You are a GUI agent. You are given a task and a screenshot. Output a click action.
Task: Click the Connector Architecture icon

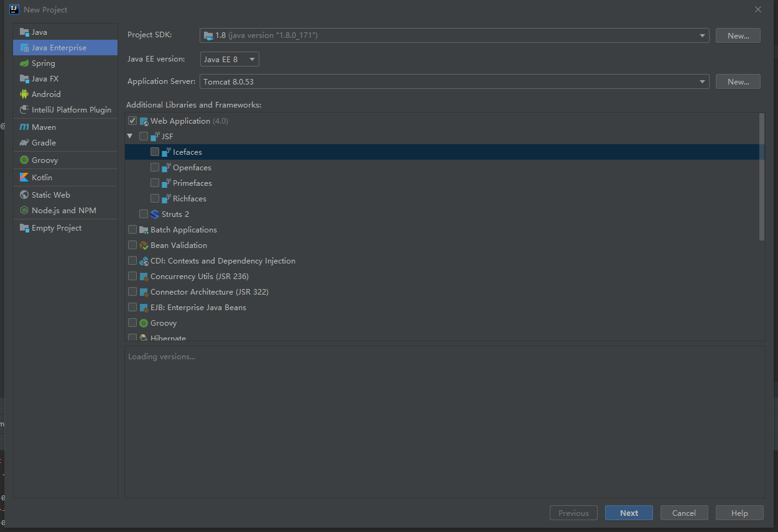pos(144,292)
